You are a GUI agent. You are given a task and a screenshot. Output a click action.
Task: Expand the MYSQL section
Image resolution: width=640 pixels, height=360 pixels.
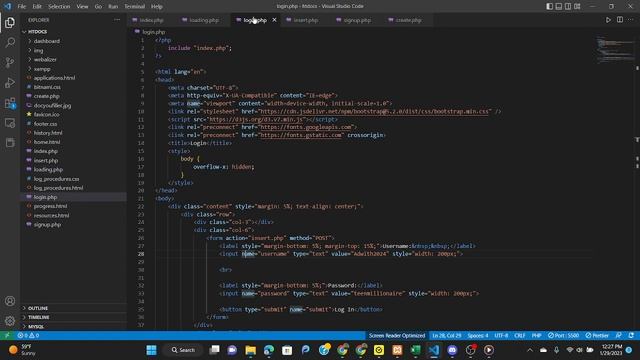pyautogui.click(x=36, y=327)
